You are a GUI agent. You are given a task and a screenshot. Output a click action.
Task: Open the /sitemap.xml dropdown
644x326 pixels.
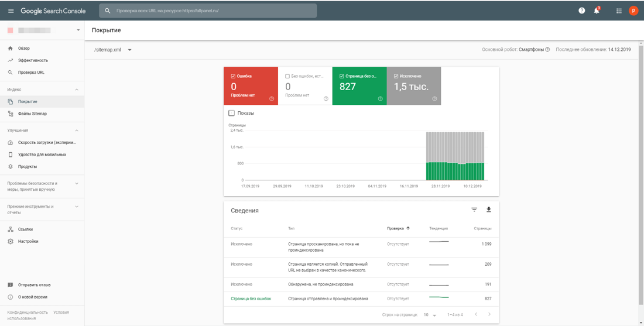pyautogui.click(x=113, y=50)
